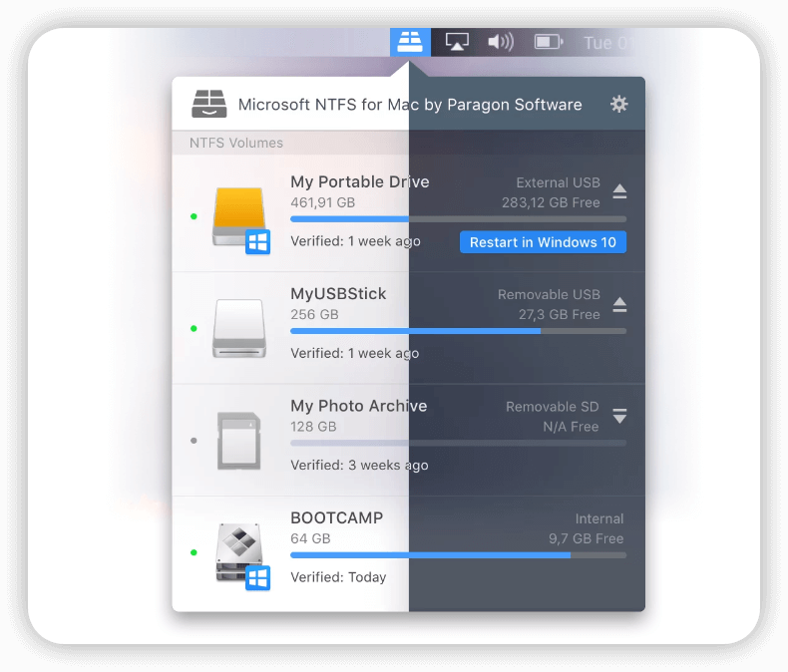Click My Photo Archive empty usage bar

click(458, 443)
